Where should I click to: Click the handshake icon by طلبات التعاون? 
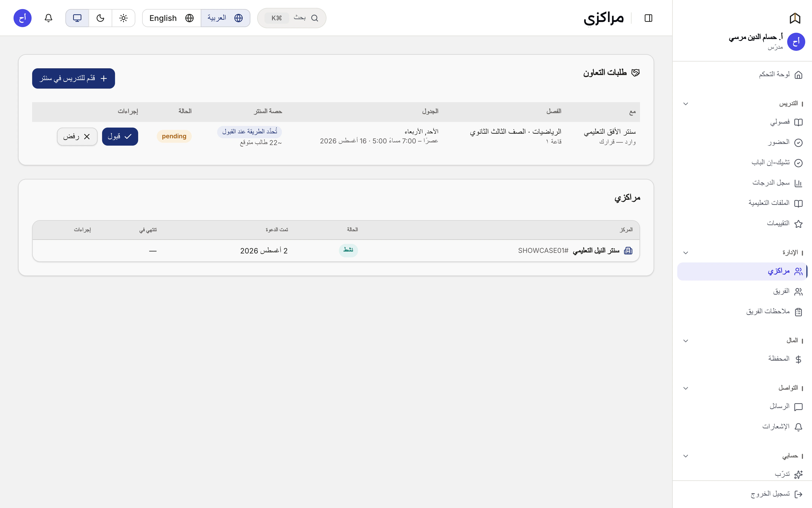pos(636,73)
